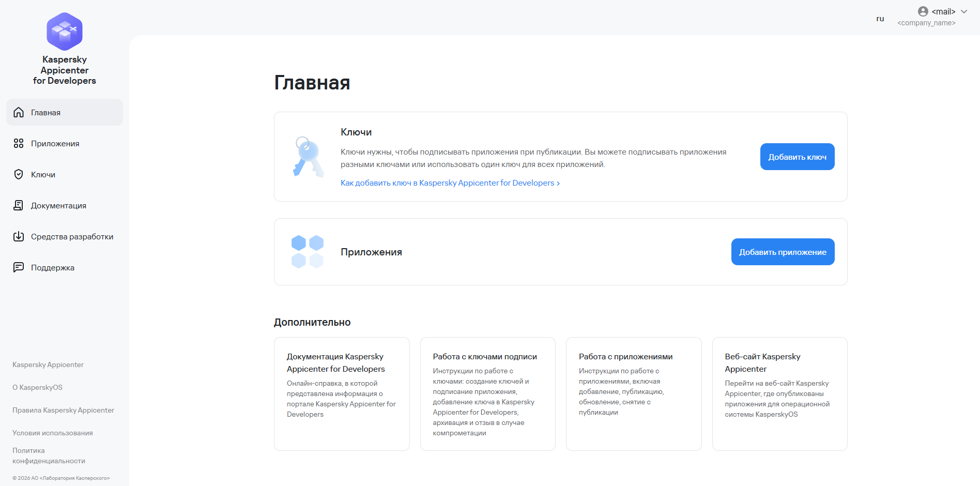Open Ключи section in the sidebar
The image size is (980, 486).
coord(65,174)
